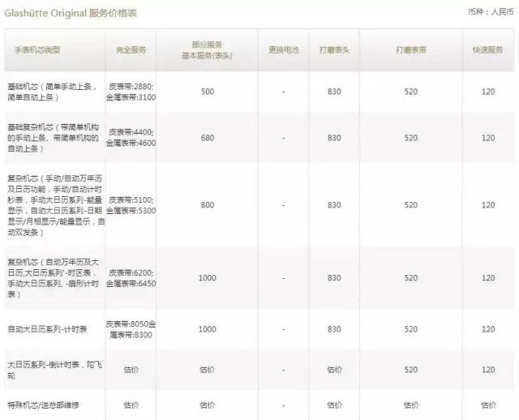The width and height of the screenshot is (519, 420).
Task: Click the 520 value in the 基础机芯 row
Action: tap(411, 92)
